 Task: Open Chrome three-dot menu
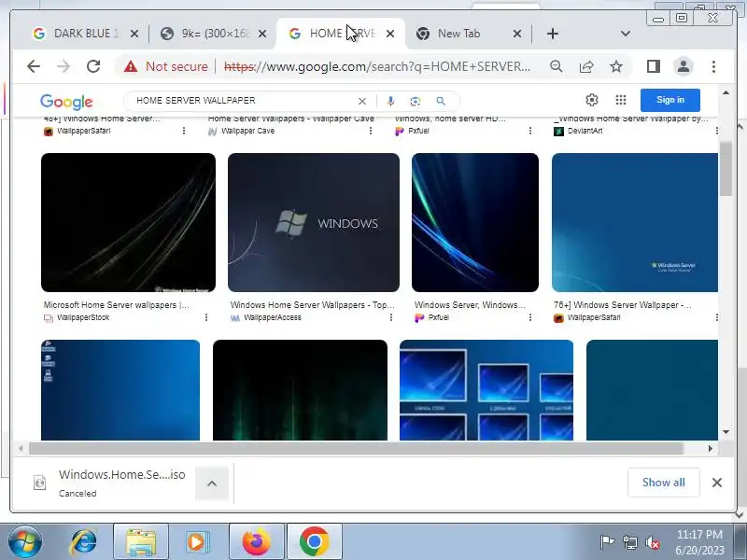pos(713,66)
